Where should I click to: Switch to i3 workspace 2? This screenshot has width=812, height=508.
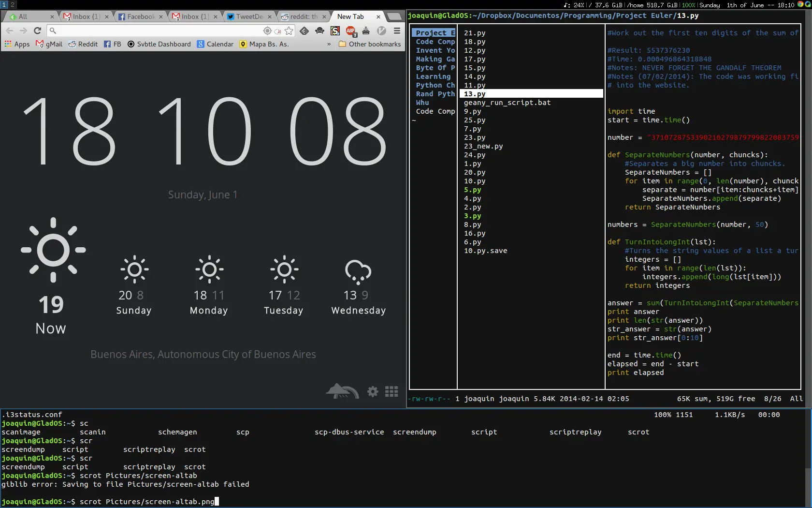tap(13, 4)
